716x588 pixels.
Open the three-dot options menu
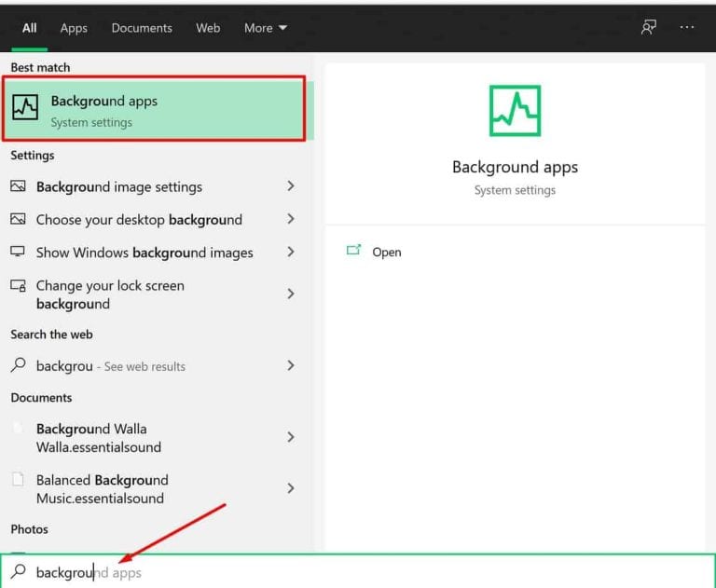click(687, 27)
